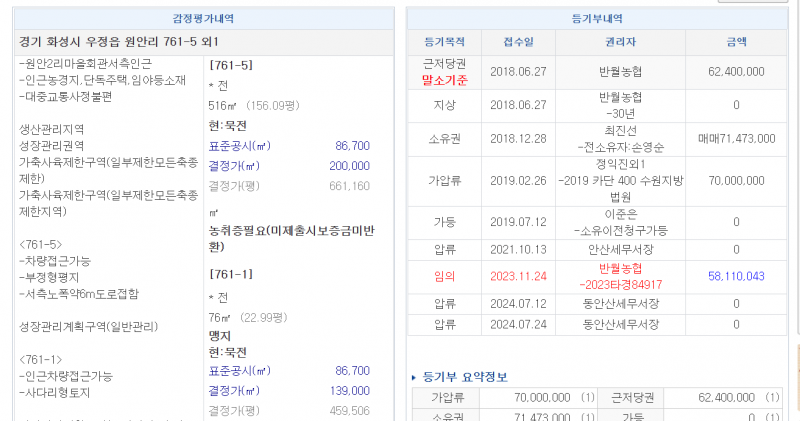800x421 pixels.
Task: Click the first 표준공시(㎡) link under [761-5]
Action: (x=238, y=146)
